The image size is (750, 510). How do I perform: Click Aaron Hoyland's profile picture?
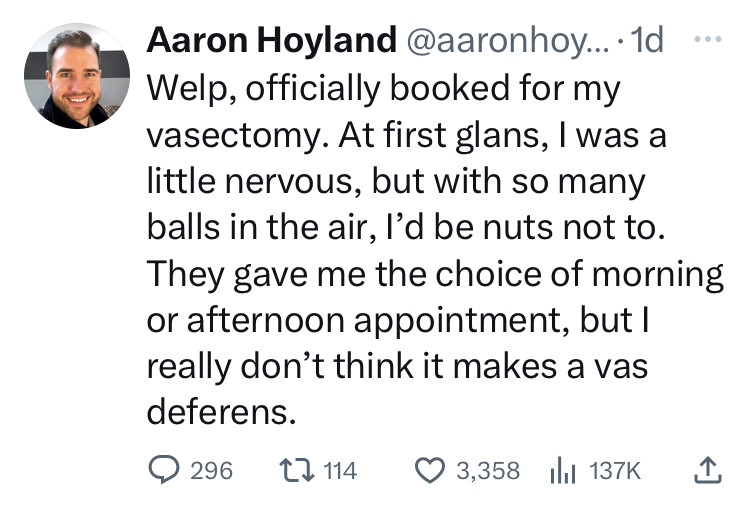[76, 76]
